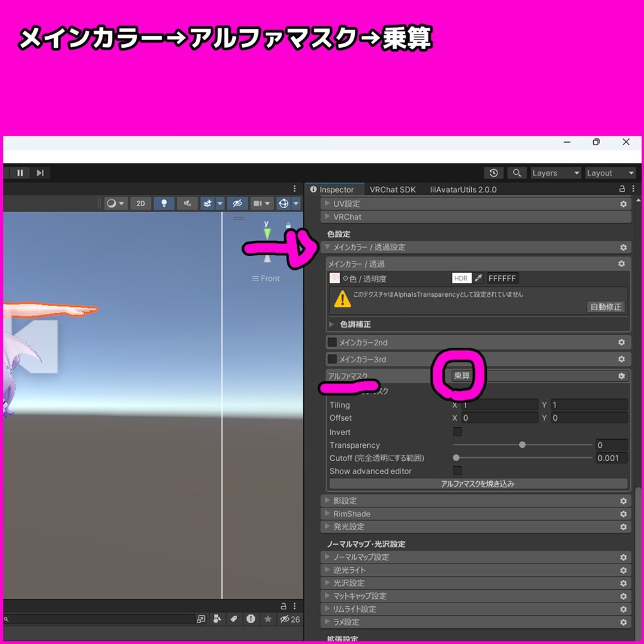Expand the 発光設定 section
This screenshot has height=644, width=644.
coord(327,526)
